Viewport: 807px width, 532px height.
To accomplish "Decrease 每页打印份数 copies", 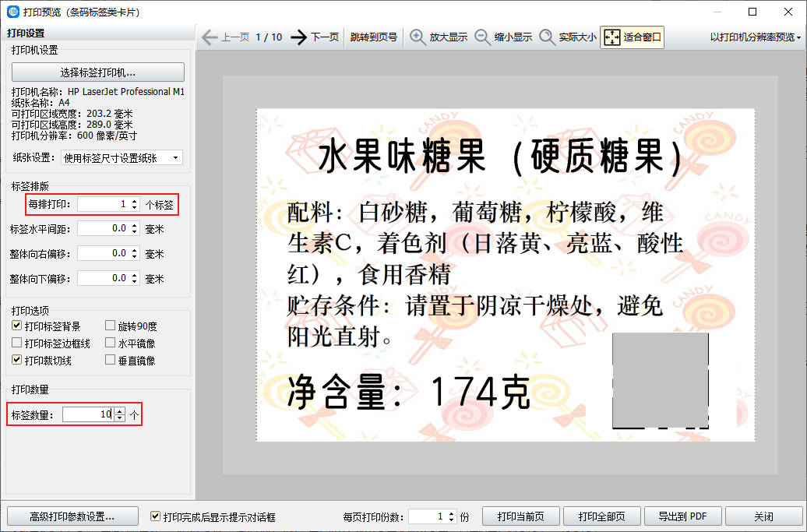I will [x=451, y=520].
